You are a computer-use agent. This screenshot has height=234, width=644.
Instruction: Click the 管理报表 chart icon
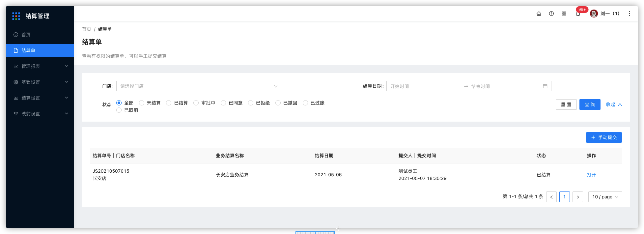(x=16, y=66)
